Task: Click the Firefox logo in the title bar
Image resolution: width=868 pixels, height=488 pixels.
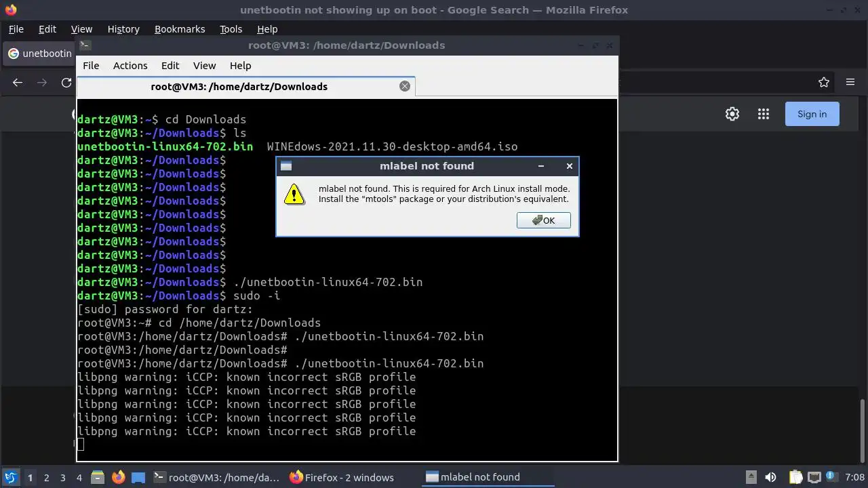Action: click(11, 10)
